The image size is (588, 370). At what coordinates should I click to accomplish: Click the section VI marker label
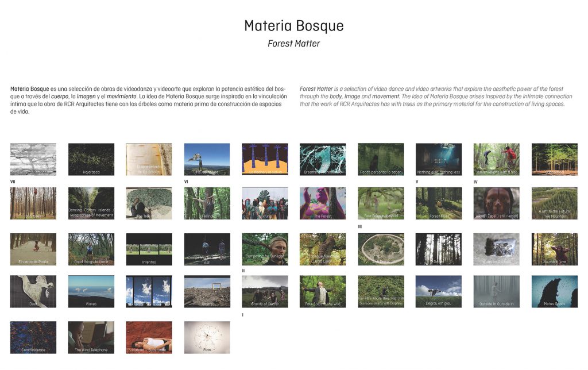187,182
